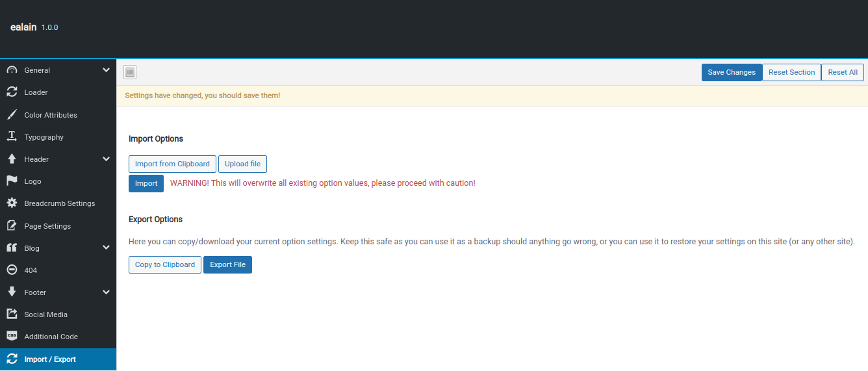This screenshot has width=868, height=371.
Task: Click the Upload file button
Action: [x=242, y=164]
